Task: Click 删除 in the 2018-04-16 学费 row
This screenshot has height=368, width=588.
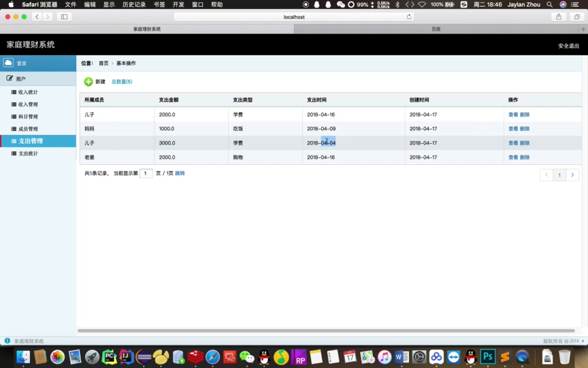Action: (x=525, y=114)
